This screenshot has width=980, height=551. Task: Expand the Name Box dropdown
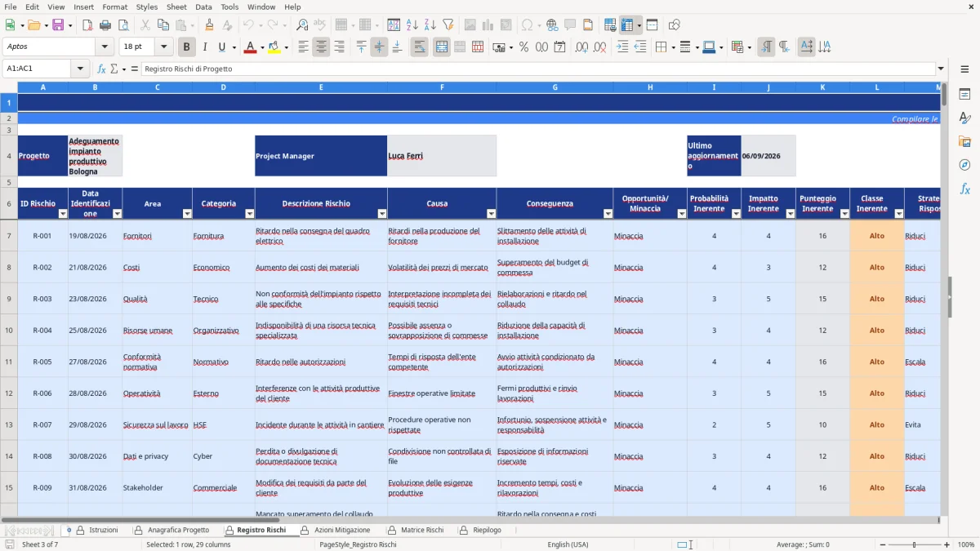tap(80, 69)
